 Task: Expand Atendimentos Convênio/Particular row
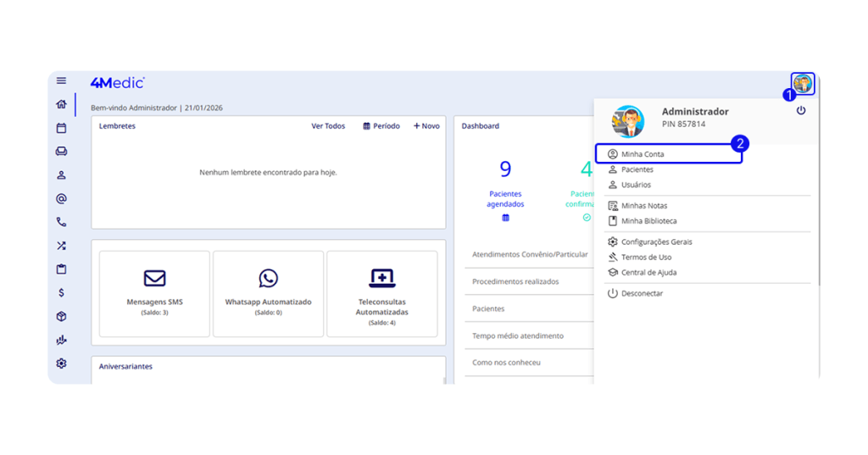click(x=530, y=254)
